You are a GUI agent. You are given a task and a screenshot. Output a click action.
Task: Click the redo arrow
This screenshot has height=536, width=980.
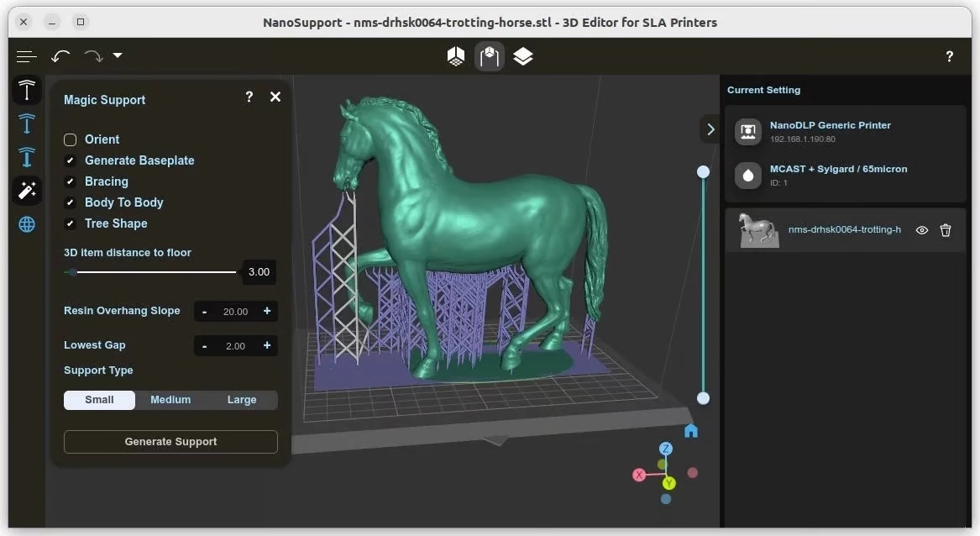tap(93, 56)
